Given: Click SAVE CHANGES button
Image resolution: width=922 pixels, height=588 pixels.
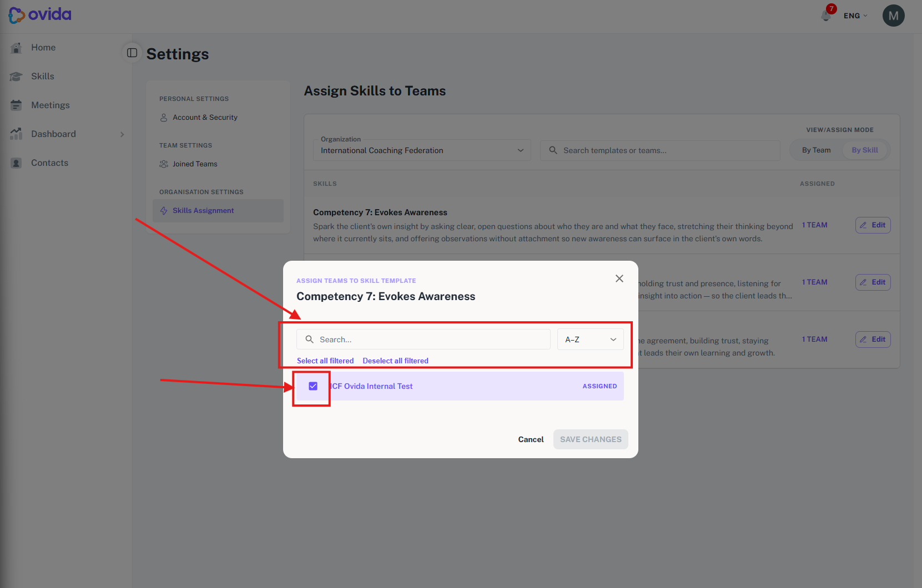Looking at the screenshot, I should point(591,439).
